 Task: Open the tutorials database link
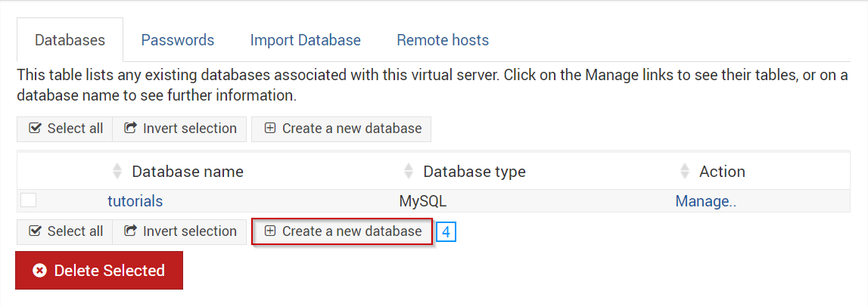tap(135, 201)
